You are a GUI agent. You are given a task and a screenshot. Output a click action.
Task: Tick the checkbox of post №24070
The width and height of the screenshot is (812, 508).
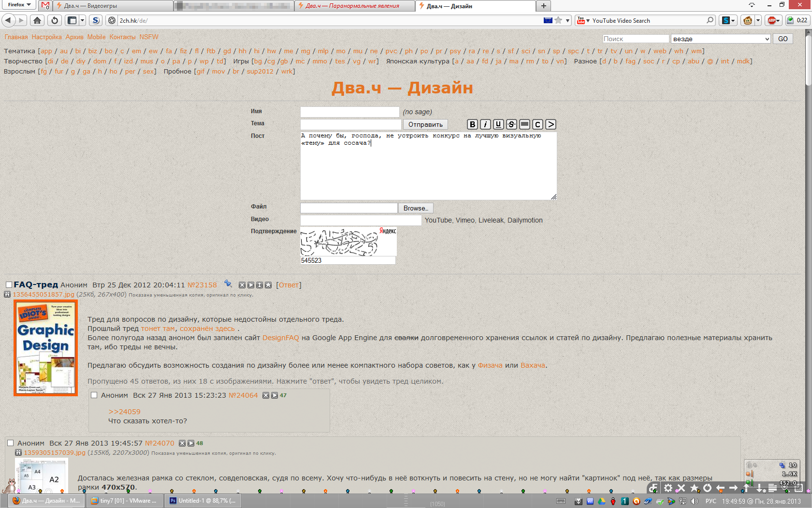[x=10, y=443]
